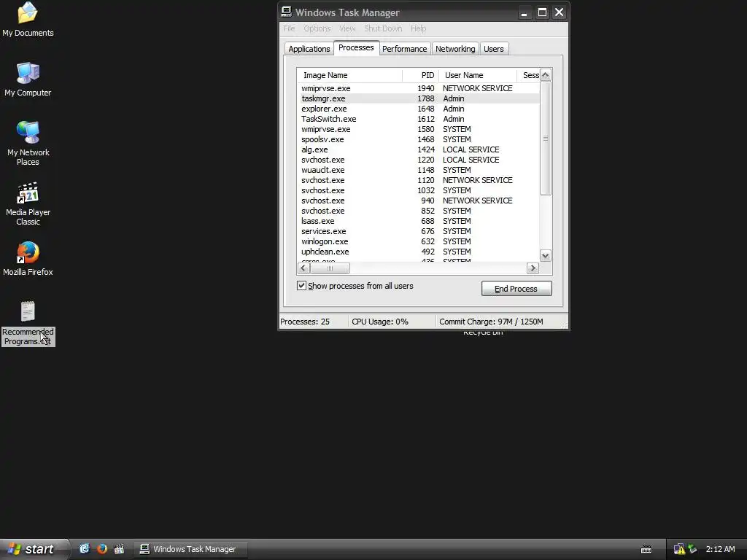Switch to the Performance tab
747x560 pixels.
(x=404, y=49)
